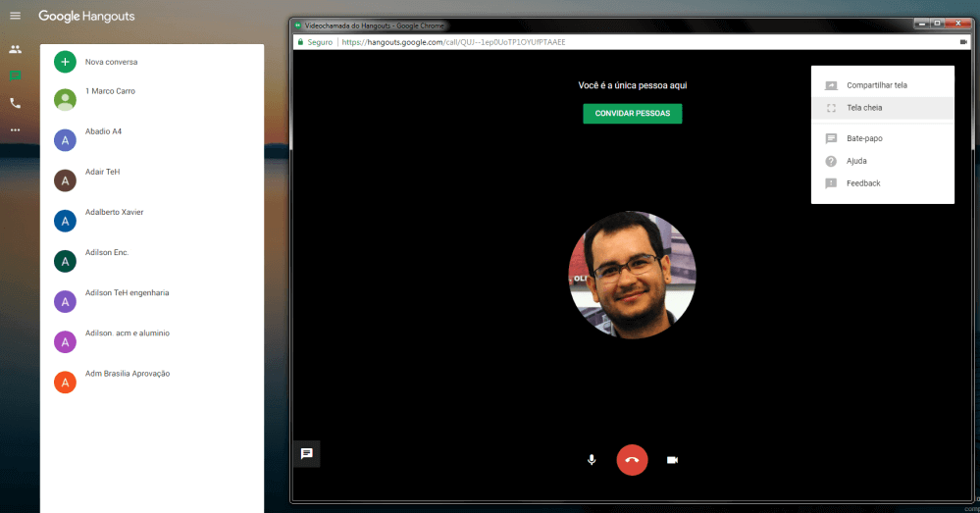This screenshot has width=980, height=513.
Task: Click the Feedback menu entry
Action: click(x=863, y=183)
